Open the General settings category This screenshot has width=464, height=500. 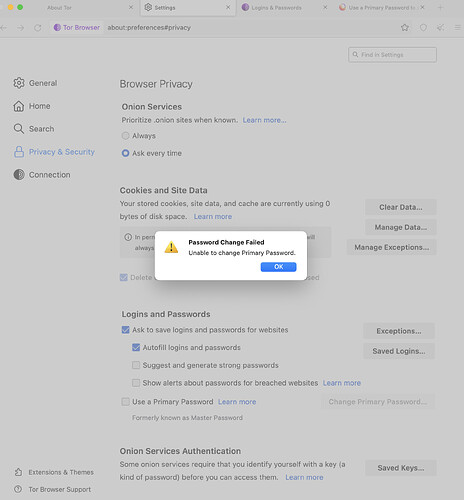click(x=35, y=83)
